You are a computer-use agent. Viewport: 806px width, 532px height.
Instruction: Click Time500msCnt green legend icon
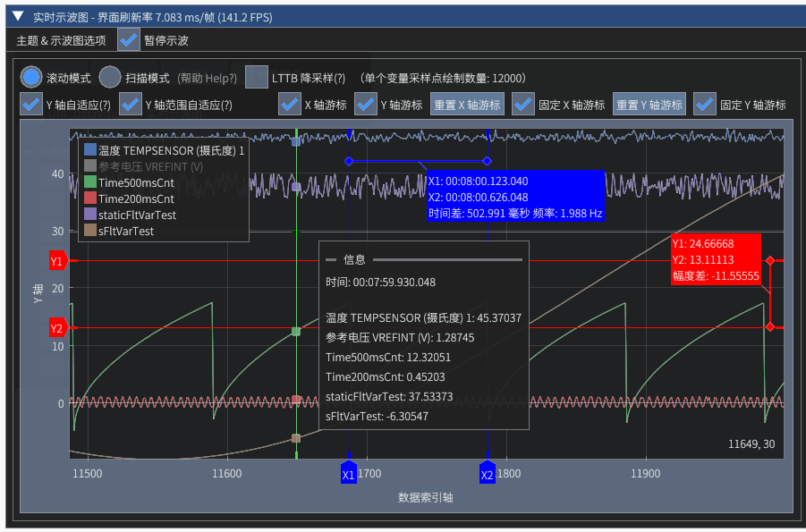pyautogui.click(x=89, y=182)
